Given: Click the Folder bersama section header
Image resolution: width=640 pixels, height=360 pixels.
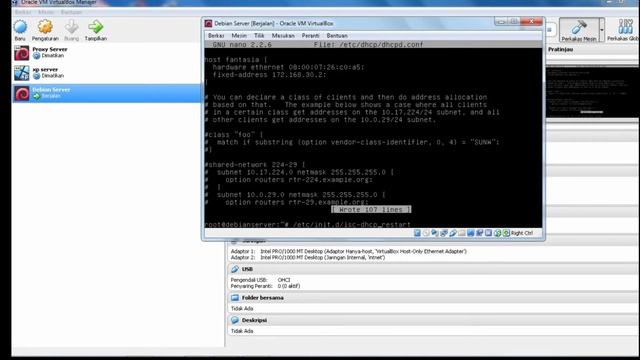Looking at the screenshot, I should 433,298.
